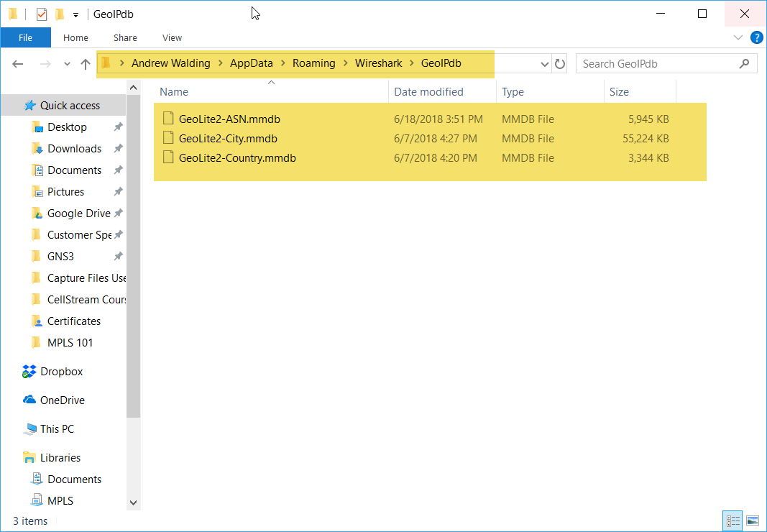The height and width of the screenshot is (532, 767).
Task: Open the File menu
Action: (x=25, y=37)
